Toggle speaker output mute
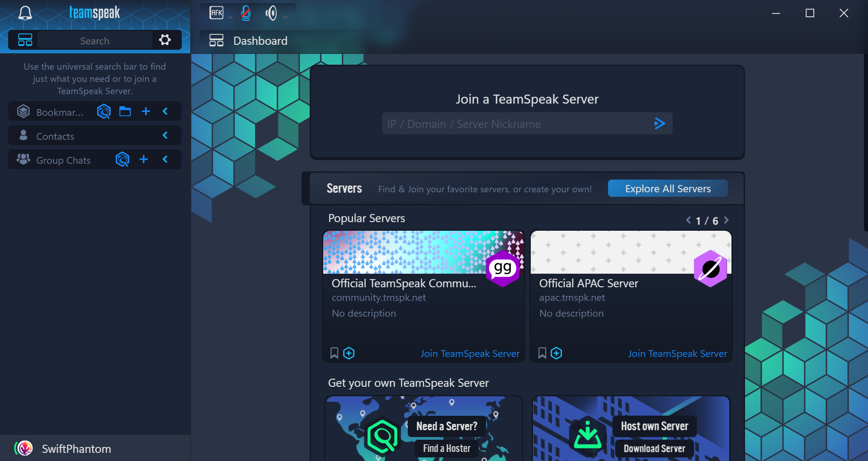This screenshot has width=868, height=461. 271,13
